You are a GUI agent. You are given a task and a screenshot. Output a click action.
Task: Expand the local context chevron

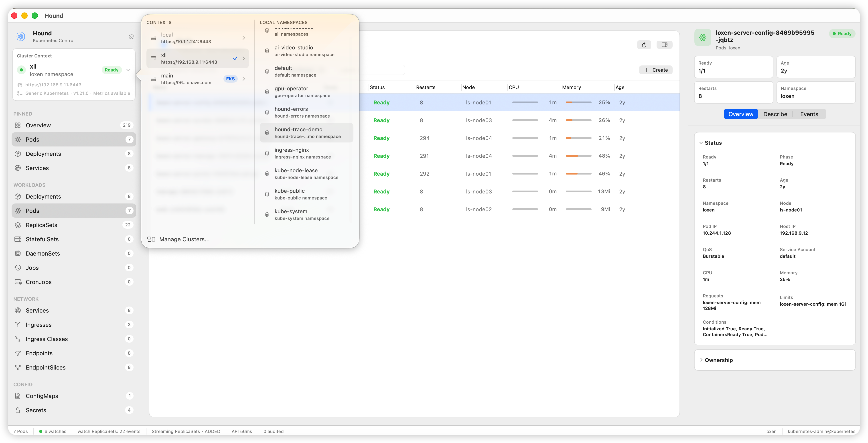coord(244,38)
